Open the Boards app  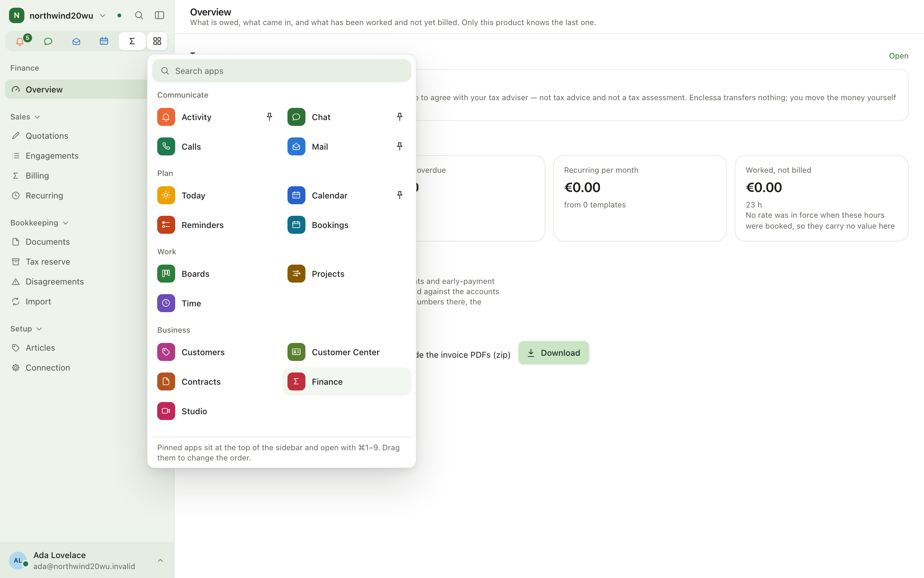pyautogui.click(x=216, y=274)
